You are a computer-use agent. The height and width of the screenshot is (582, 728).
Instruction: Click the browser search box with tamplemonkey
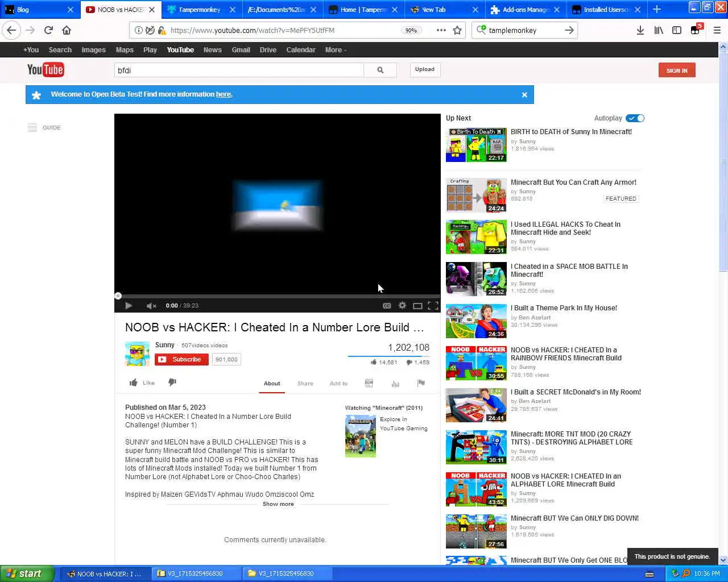pos(523,30)
